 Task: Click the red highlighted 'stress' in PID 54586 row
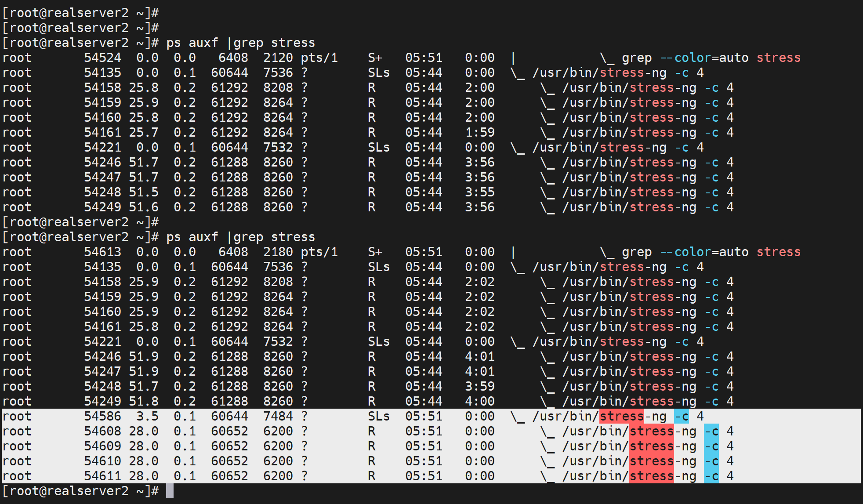[621, 416]
